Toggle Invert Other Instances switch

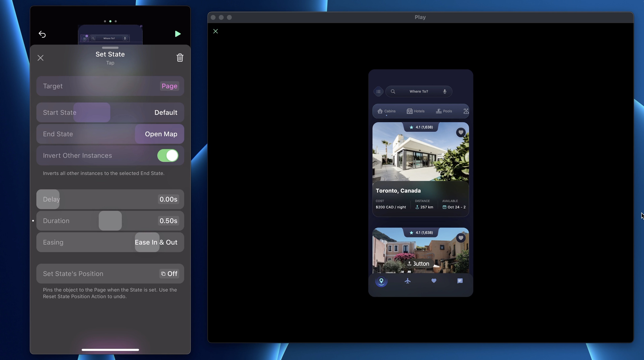point(168,156)
